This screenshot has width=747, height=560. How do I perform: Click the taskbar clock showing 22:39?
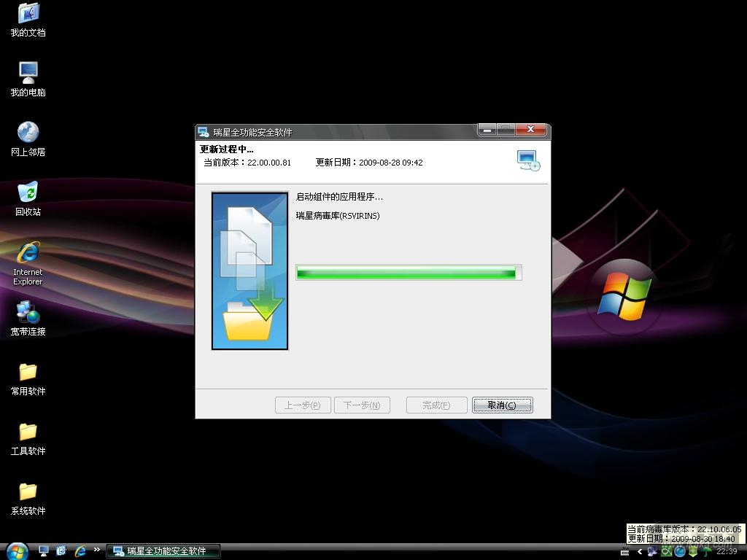tap(727, 551)
